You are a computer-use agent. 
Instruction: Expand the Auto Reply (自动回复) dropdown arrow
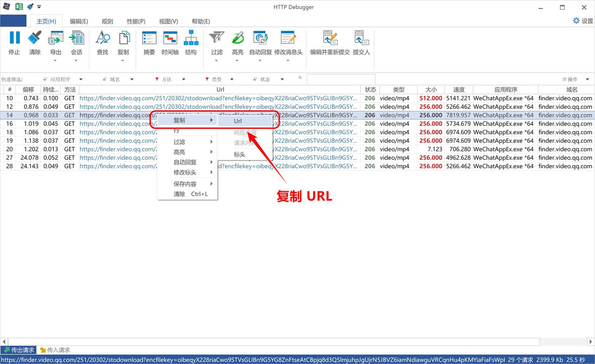260,61
